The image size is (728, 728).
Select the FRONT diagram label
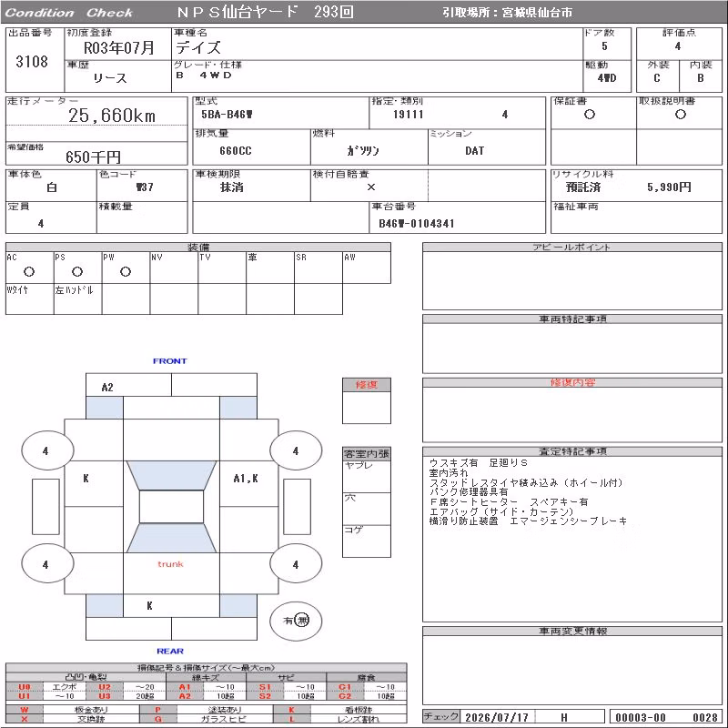tap(169, 360)
